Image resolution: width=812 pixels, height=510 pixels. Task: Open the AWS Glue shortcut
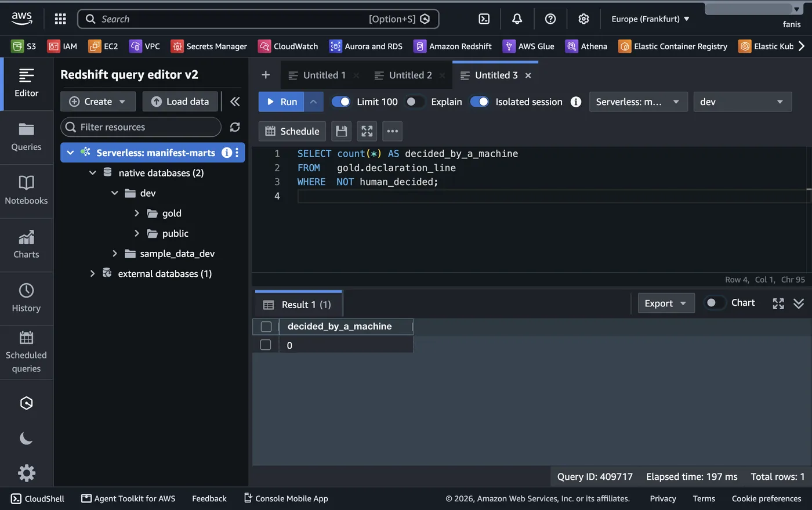[528, 46]
